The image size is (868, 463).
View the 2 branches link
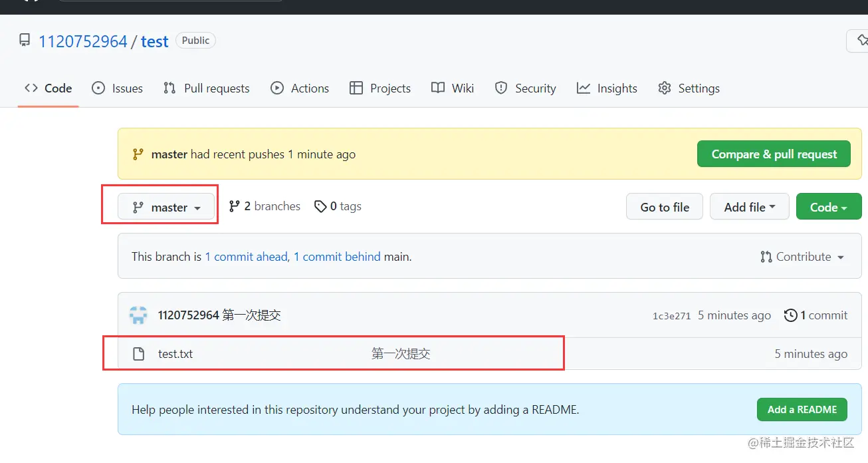tap(265, 206)
